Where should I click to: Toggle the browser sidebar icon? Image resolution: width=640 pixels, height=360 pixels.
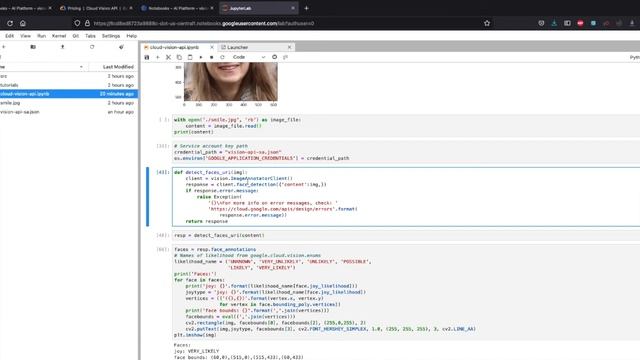tap(567, 23)
